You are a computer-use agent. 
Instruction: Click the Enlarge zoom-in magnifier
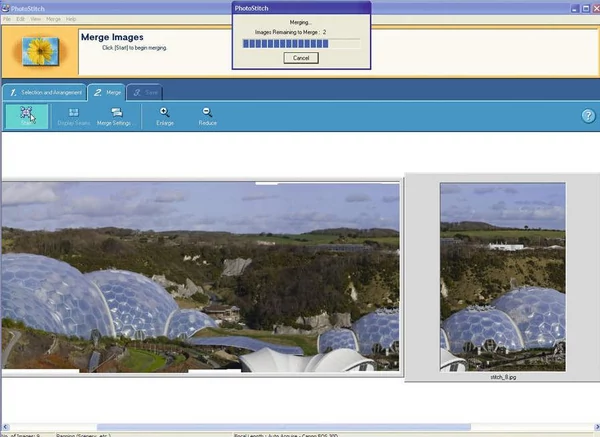165,116
